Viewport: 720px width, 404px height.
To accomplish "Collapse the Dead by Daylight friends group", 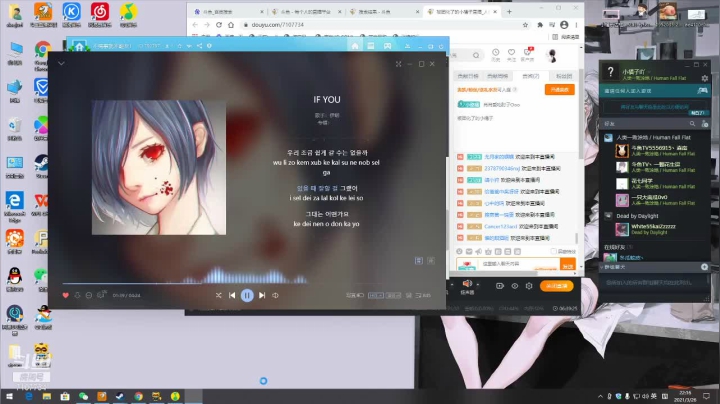I will (637, 216).
